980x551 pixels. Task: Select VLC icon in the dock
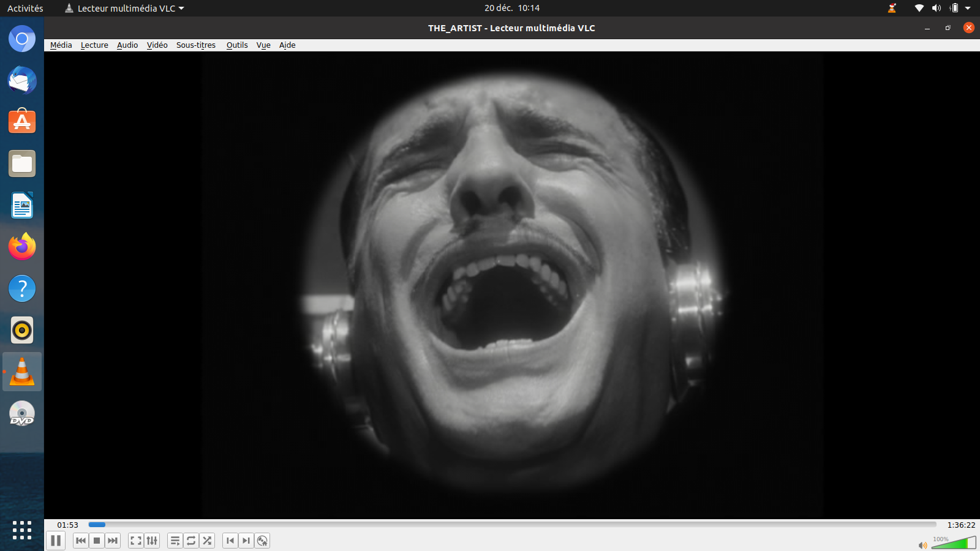click(x=22, y=372)
